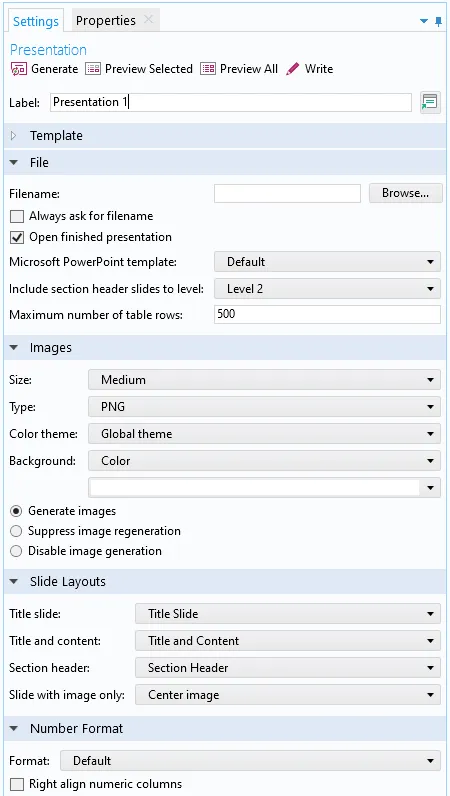Uncheck Open finished presentation
This screenshot has height=796, width=450.
click(17, 238)
